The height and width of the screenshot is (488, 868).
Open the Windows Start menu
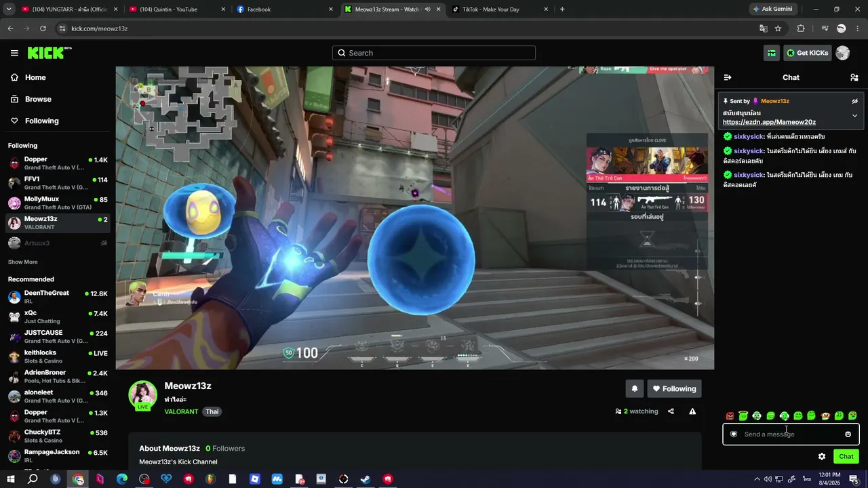[10, 479]
